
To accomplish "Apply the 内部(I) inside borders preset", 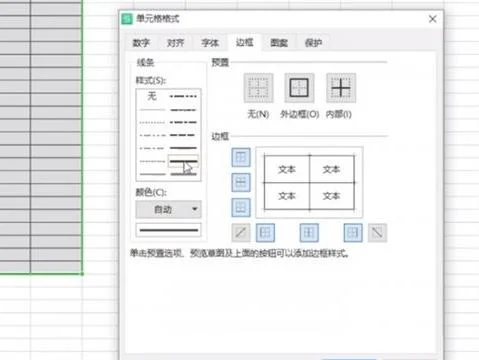I will pyautogui.click(x=341, y=88).
